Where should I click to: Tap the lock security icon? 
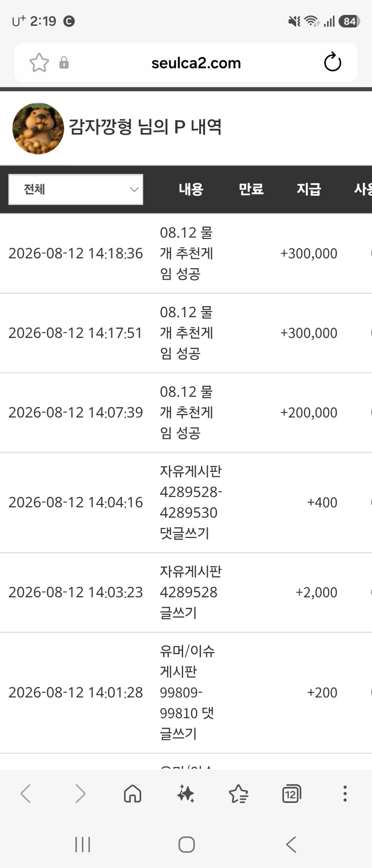64,63
